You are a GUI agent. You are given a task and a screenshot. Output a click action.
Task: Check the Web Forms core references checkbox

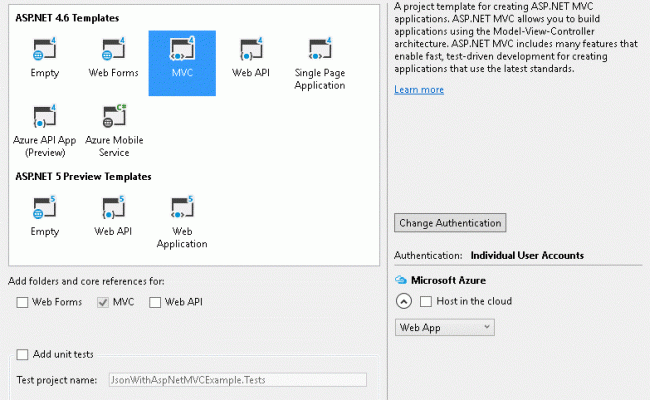coord(22,302)
